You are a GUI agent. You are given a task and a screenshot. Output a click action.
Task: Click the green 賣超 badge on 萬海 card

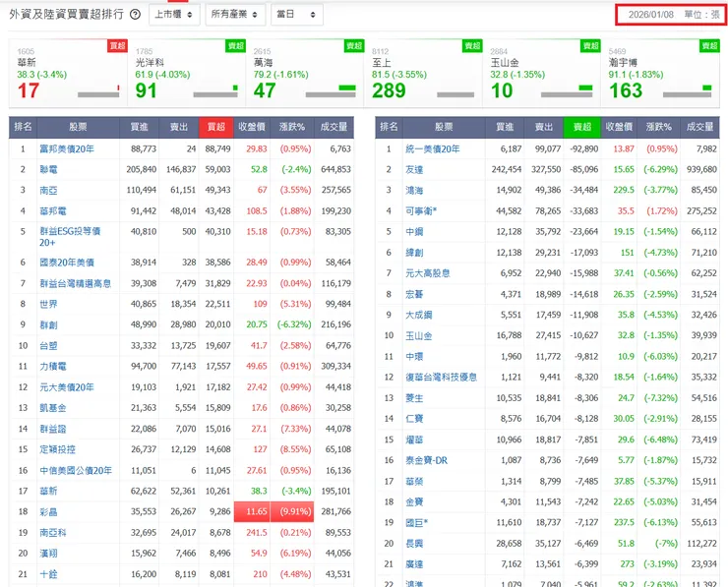(354, 45)
